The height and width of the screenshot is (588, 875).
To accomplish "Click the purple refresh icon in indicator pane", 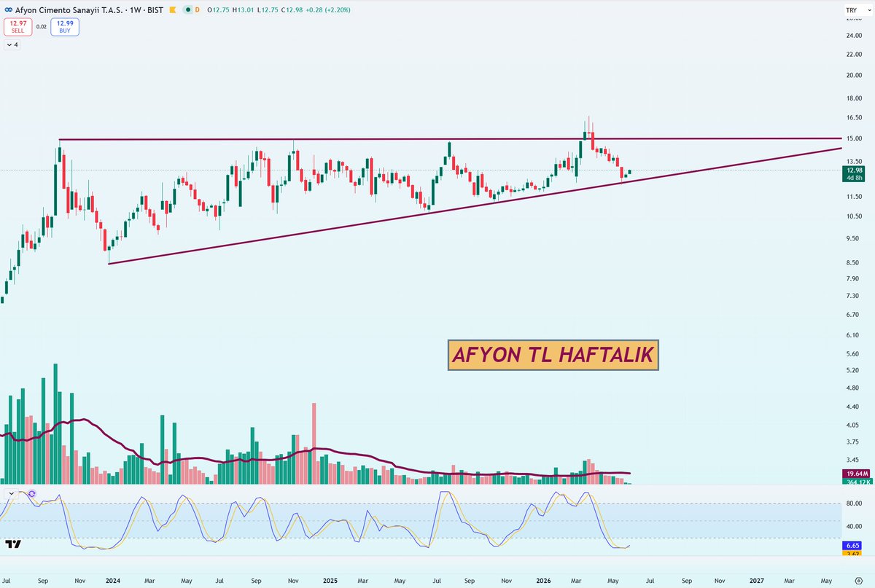I will (x=31, y=494).
